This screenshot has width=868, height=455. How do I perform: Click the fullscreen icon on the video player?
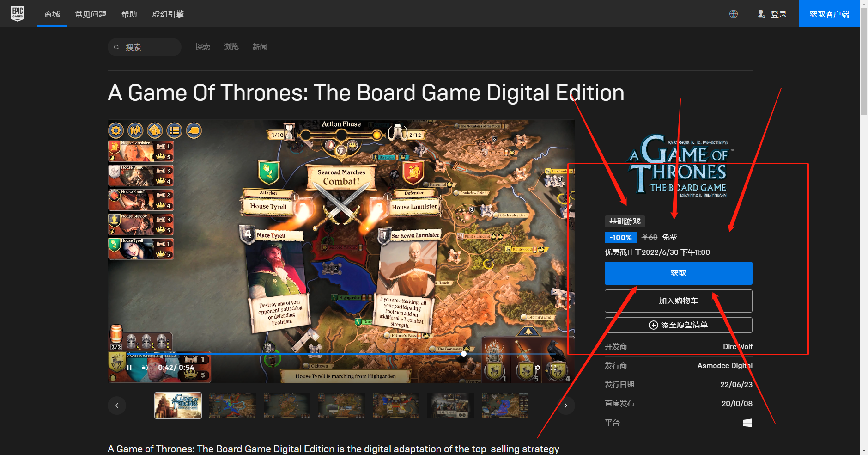[553, 368]
